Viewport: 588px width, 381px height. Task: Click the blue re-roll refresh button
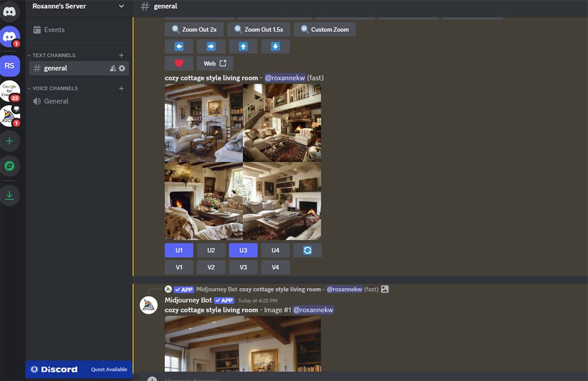click(307, 250)
